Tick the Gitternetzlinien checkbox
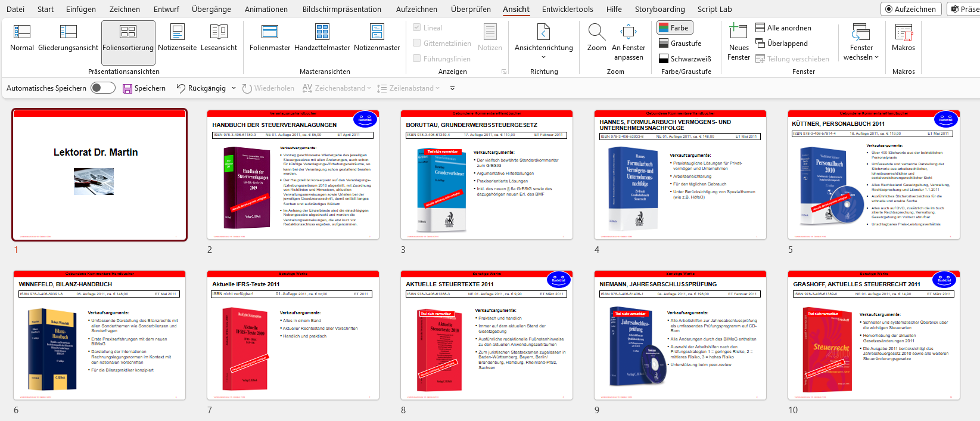This screenshot has width=980, height=421. point(417,43)
